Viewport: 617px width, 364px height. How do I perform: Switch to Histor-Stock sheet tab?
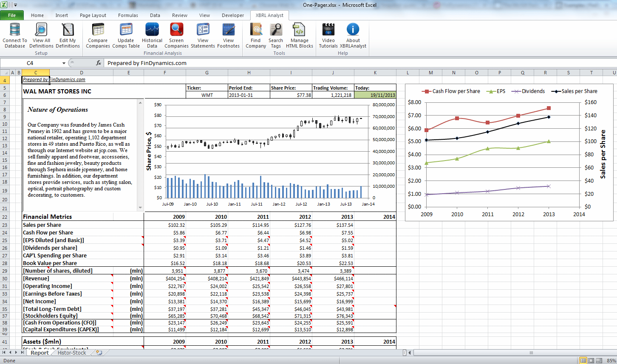(x=72, y=353)
